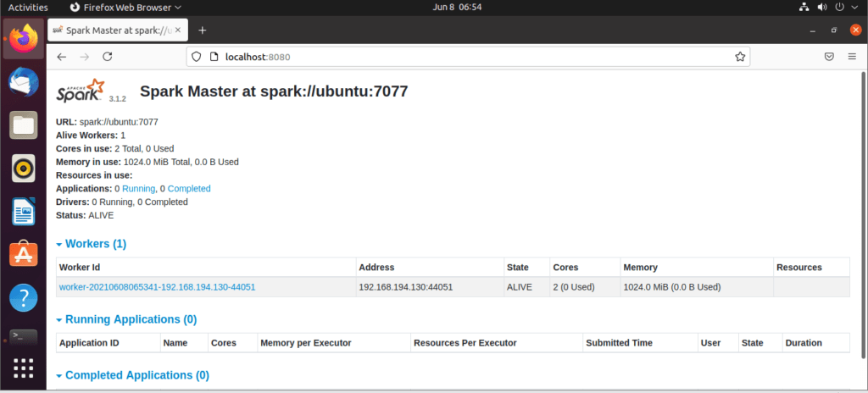Screen dimensions: 868x393
Task: Open the Pocket save icon
Action: pos(829,57)
